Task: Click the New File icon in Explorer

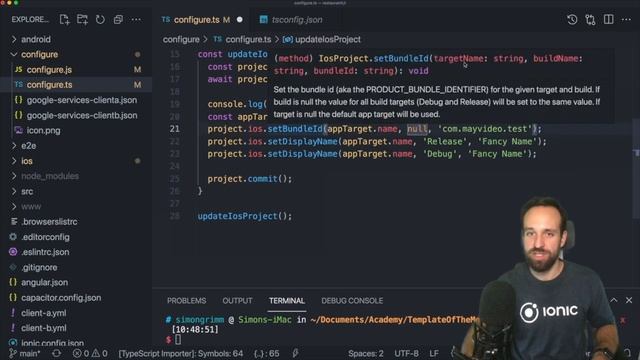Action: (x=64, y=20)
